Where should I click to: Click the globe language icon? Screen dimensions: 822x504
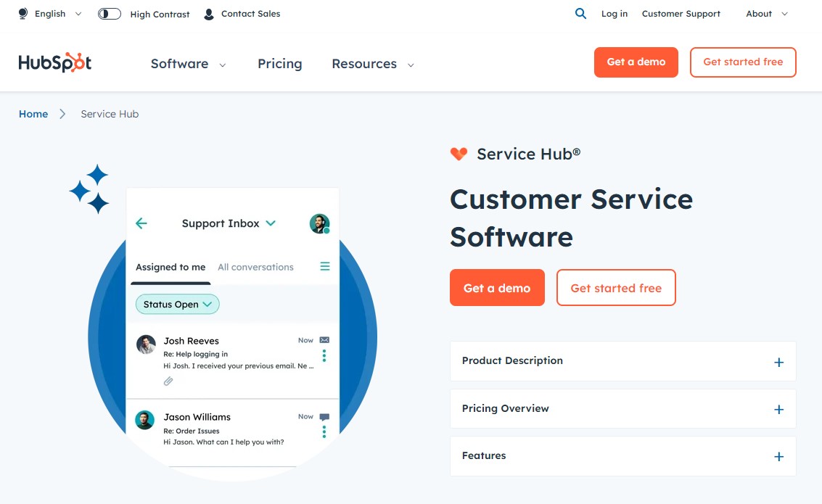click(x=21, y=13)
